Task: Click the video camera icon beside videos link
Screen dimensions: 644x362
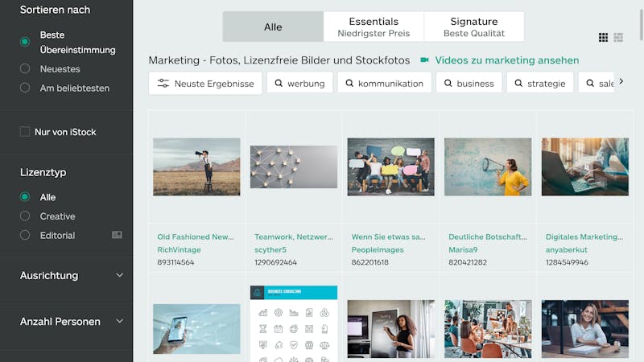Action: pyautogui.click(x=425, y=60)
